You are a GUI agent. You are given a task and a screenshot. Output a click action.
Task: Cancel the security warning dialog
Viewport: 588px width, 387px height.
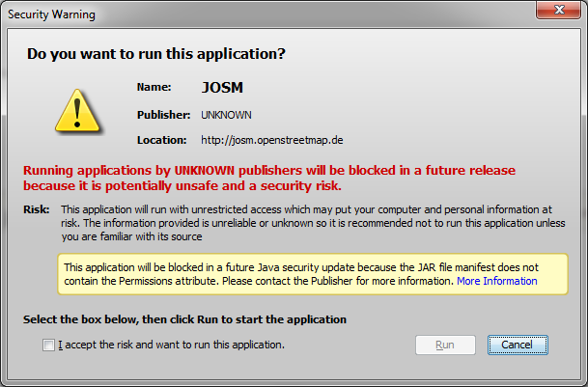518,345
